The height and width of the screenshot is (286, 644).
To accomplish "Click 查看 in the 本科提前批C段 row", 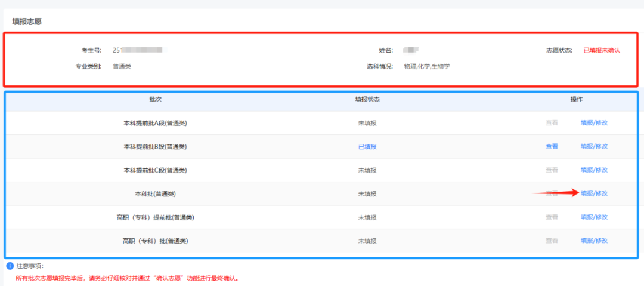I will tap(552, 170).
